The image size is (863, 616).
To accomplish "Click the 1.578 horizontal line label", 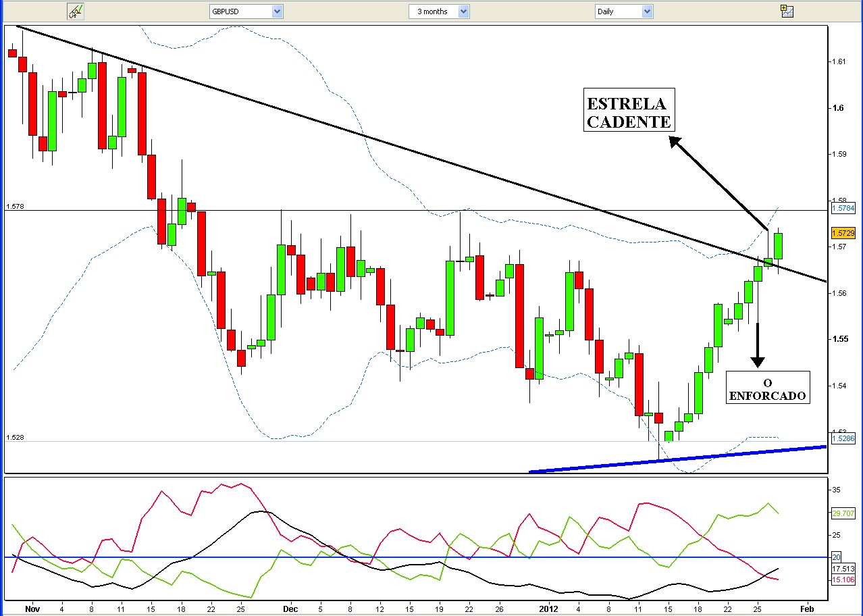I will [15, 207].
